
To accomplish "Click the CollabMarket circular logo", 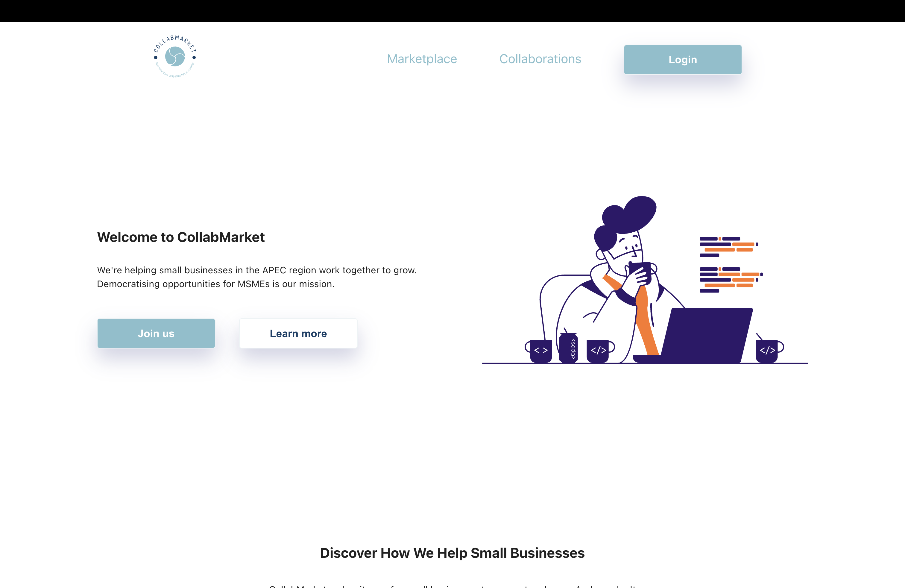I will [175, 56].
